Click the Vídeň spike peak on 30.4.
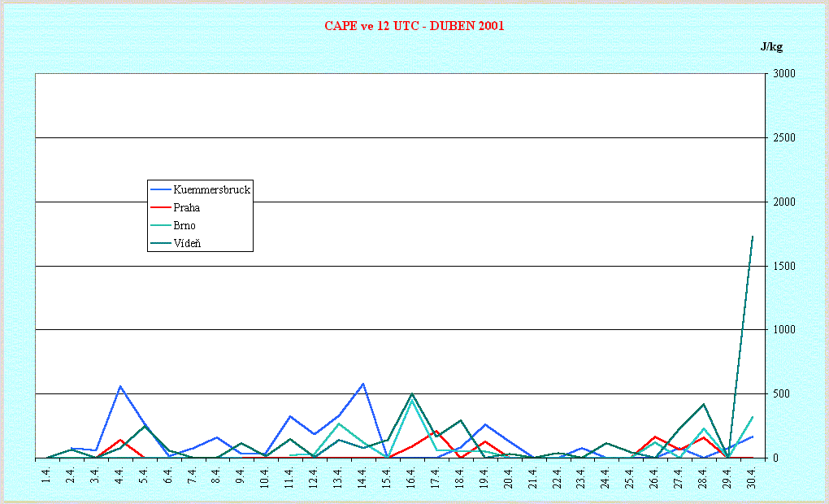Image resolution: width=829 pixels, height=504 pixels. 753,237
